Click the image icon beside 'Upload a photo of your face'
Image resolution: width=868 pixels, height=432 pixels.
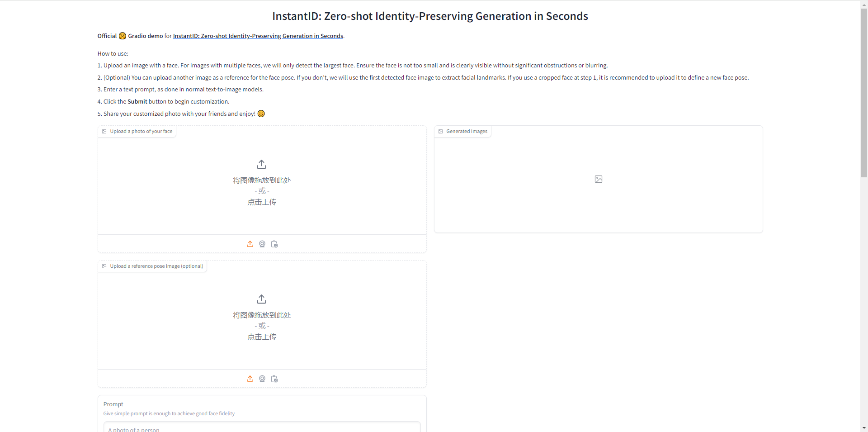(104, 131)
